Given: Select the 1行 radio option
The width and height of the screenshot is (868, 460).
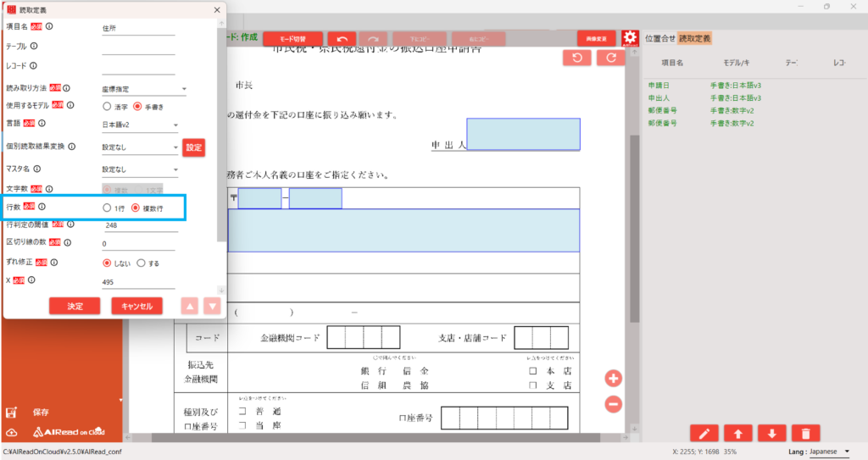Looking at the screenshot, I should pyautogui.click(x=107, y=208).
